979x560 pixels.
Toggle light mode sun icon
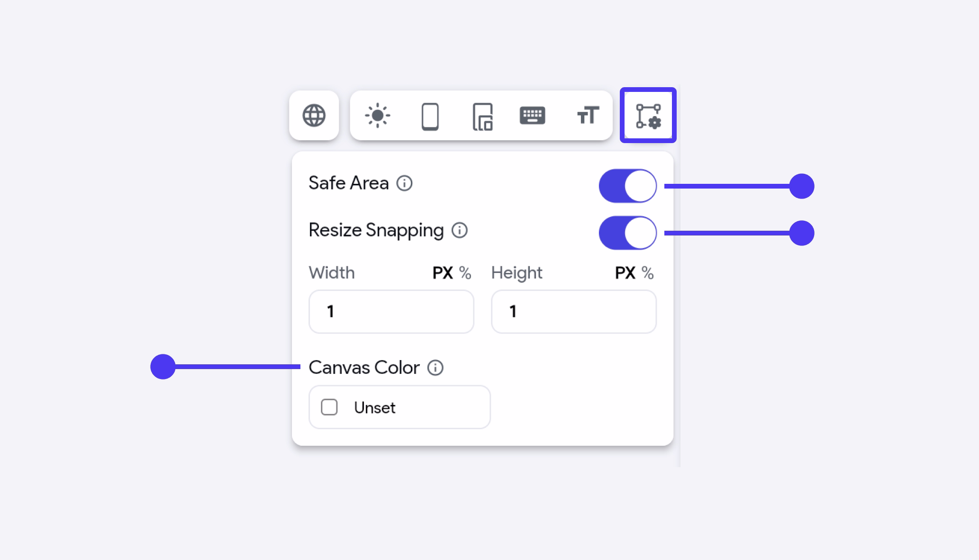tap(378, 116)
